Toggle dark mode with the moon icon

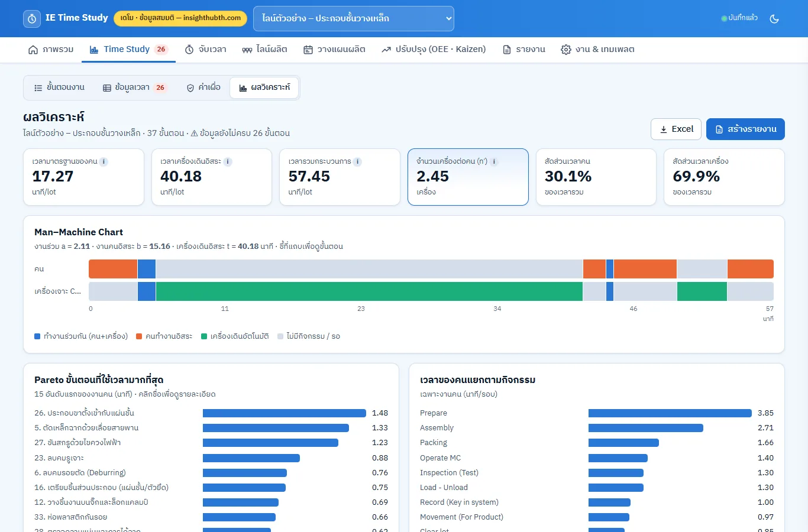point(774,18)
